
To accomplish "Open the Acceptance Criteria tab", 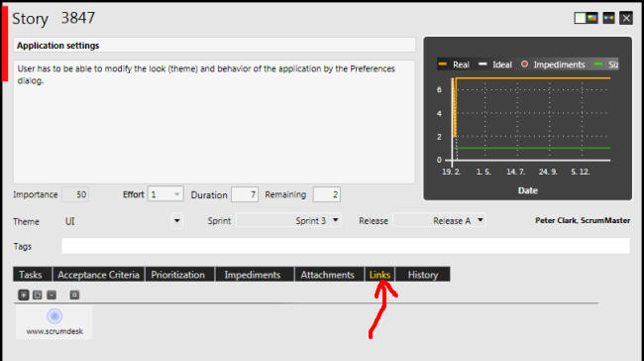I will tap(98, 275).
